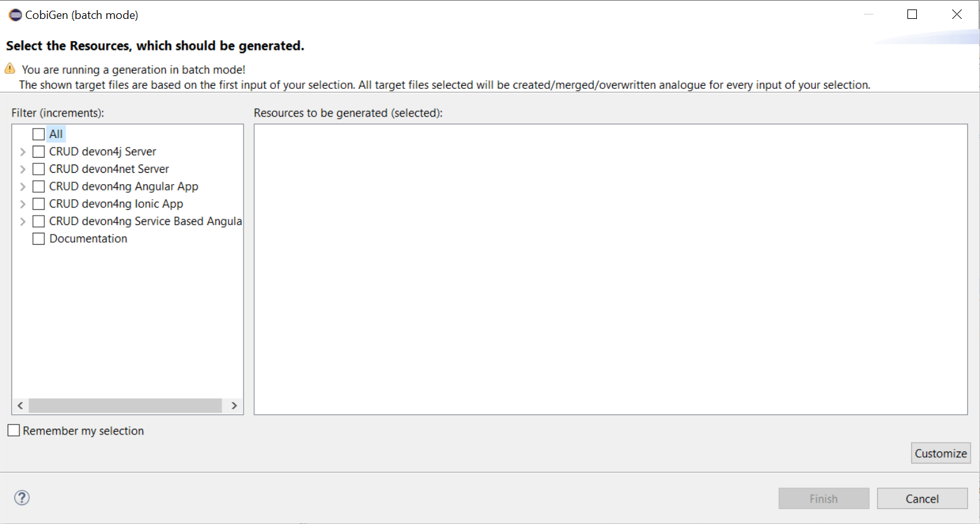Tick the CRUD devon4j Server checkbox
Viewport: 980px width, 524px height.
point(38,152)
